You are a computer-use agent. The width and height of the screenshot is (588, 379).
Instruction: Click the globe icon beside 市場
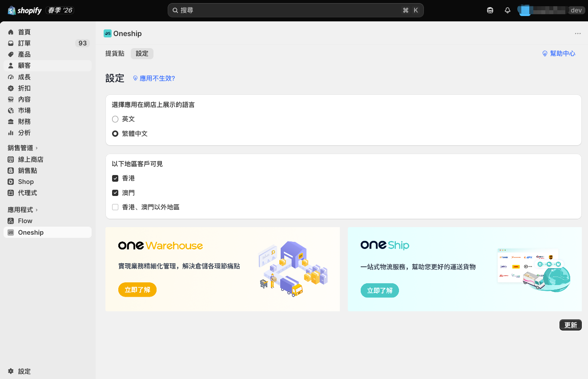point(11,110)
